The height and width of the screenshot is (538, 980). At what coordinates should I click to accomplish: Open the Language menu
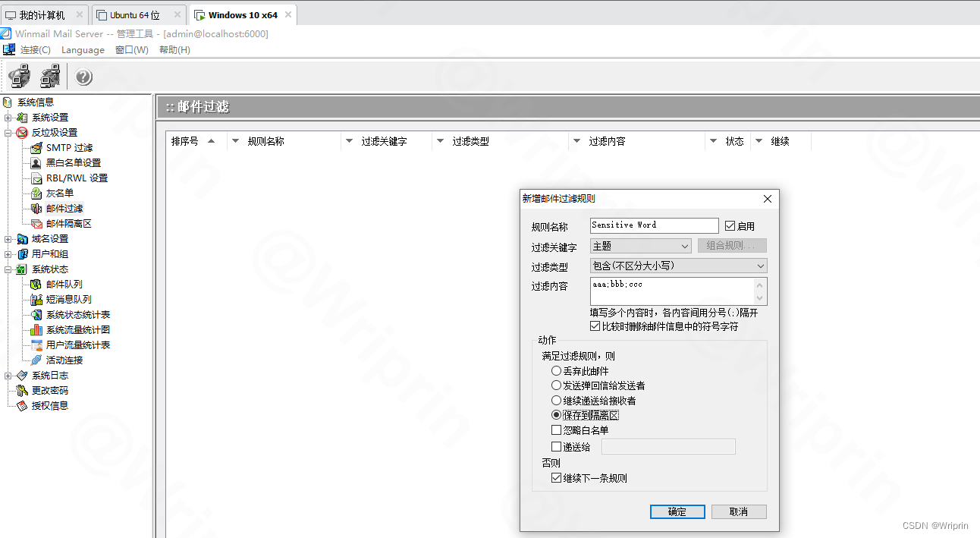click(83, 49)
